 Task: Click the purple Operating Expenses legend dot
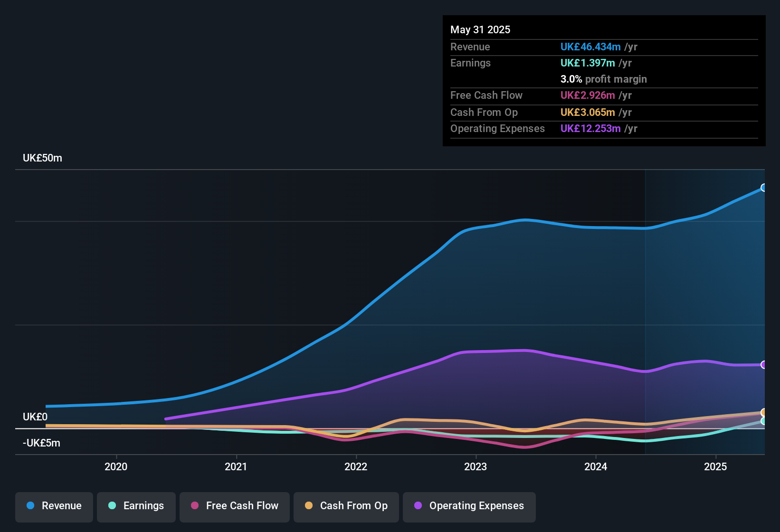pyautogui.click(x=418, y=506)
